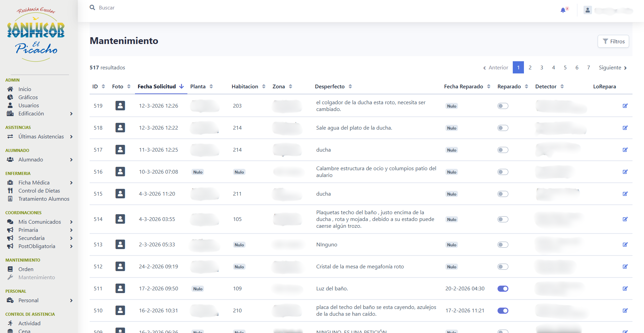Click edit icon for request 515
Image resolution: width=644 pixels, height=333 pixels.
coord(625,194)
